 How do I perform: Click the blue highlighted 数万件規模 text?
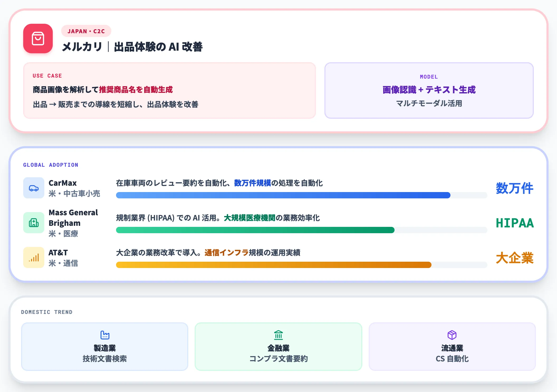coord(252,183)
